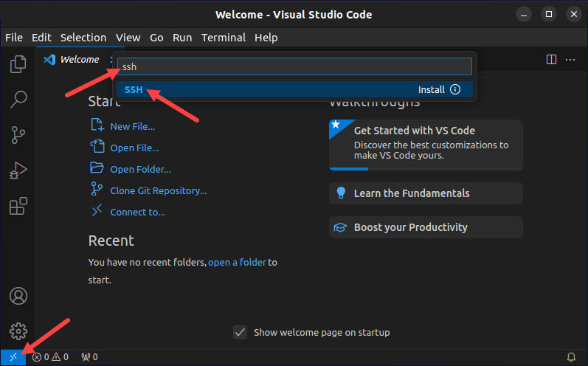Open notifications bell in status bar
Image resolution: width=588 pixels, height=366 pixels.
571,357
